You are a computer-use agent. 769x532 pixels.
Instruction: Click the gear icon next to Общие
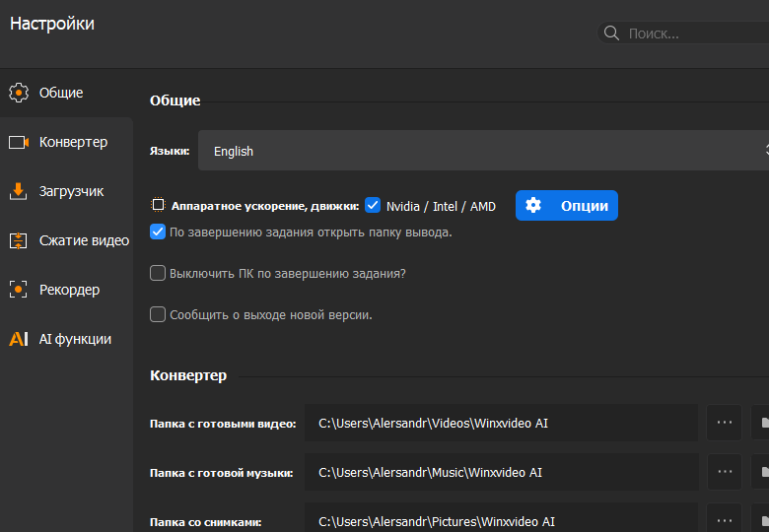coord(19,93)
